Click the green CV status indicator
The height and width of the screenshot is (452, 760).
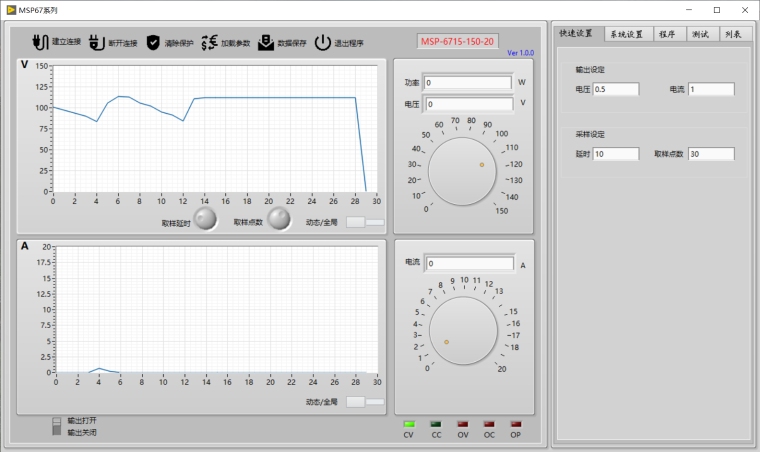(408, 424)
